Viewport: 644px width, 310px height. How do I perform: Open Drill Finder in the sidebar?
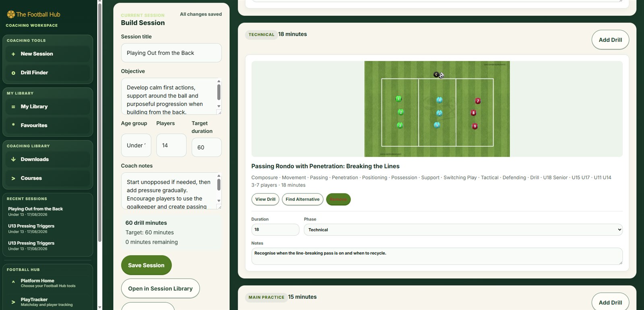point(47,73)
